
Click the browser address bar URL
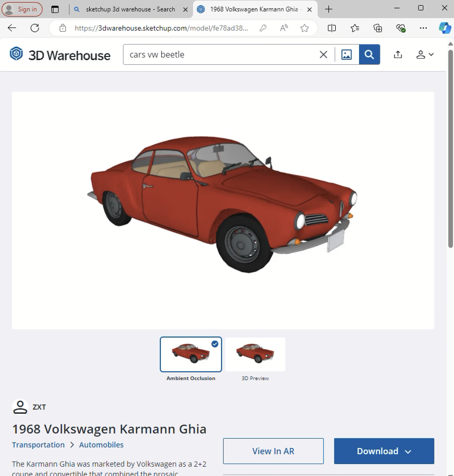(x=161, y=28)
